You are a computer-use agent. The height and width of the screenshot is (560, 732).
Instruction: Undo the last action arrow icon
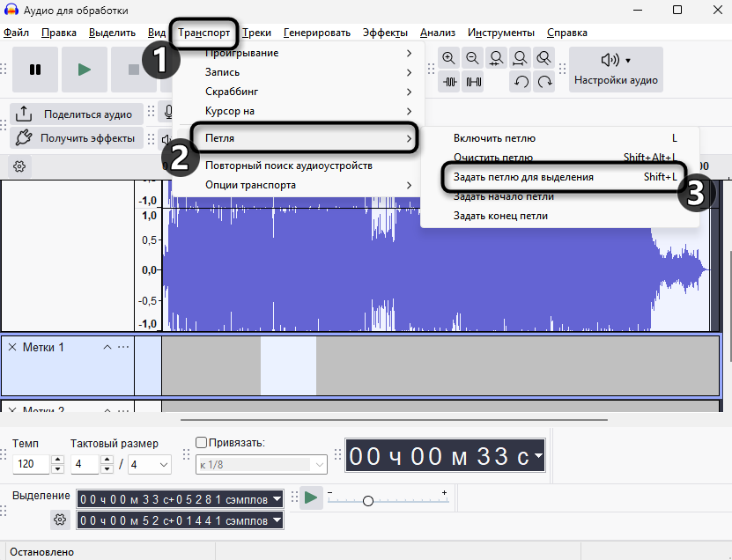tap(521, 82)
